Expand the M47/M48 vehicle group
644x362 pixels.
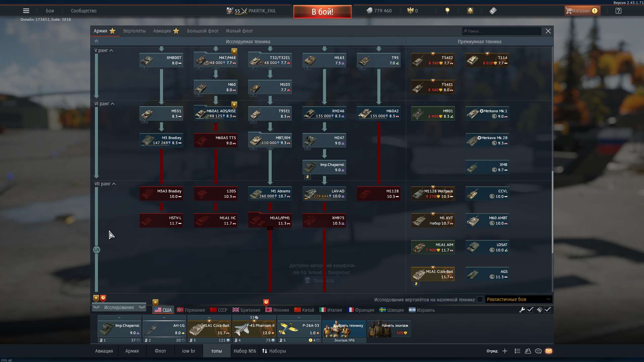click(216, 60)
